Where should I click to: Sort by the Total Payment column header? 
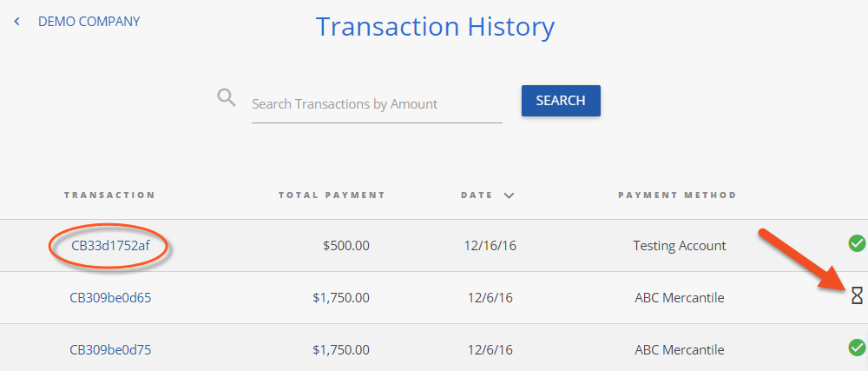pos(332,195)
